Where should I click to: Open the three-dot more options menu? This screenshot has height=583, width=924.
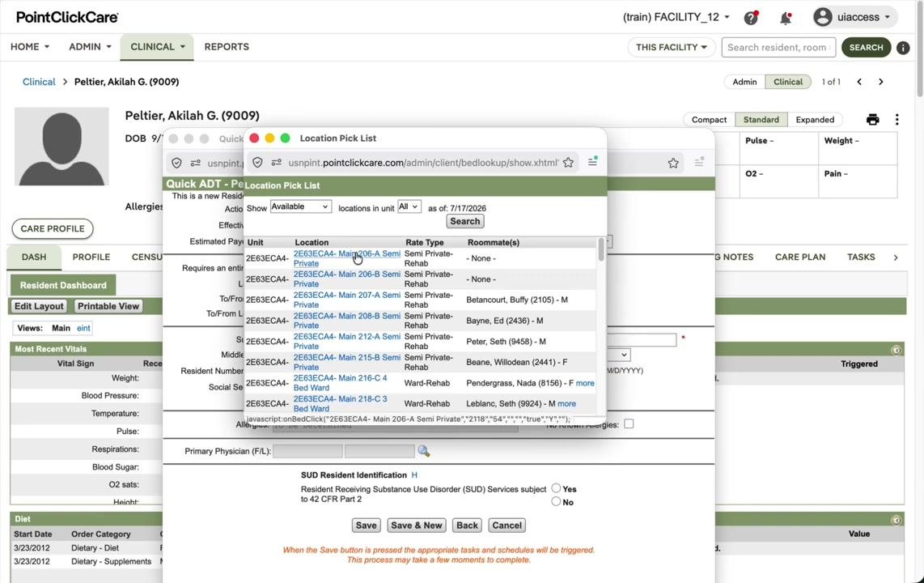pos(896,120)
